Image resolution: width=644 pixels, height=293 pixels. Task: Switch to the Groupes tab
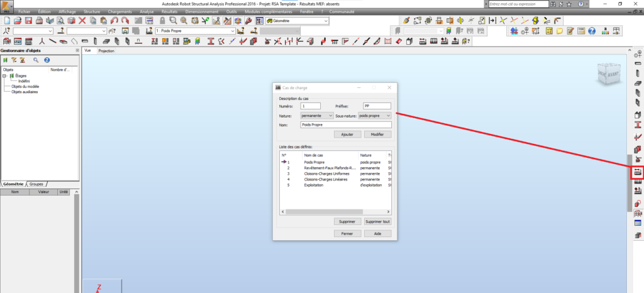[x=37, y=184]
